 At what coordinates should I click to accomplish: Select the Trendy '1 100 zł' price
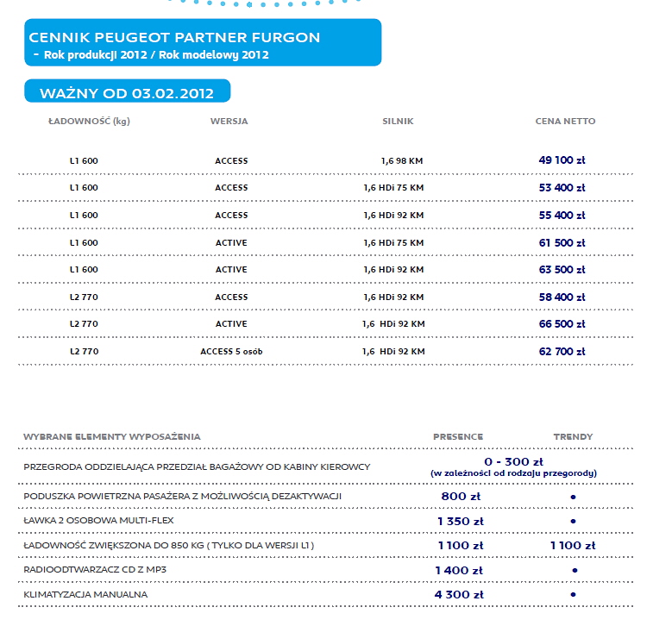click(x=573, y=546)
